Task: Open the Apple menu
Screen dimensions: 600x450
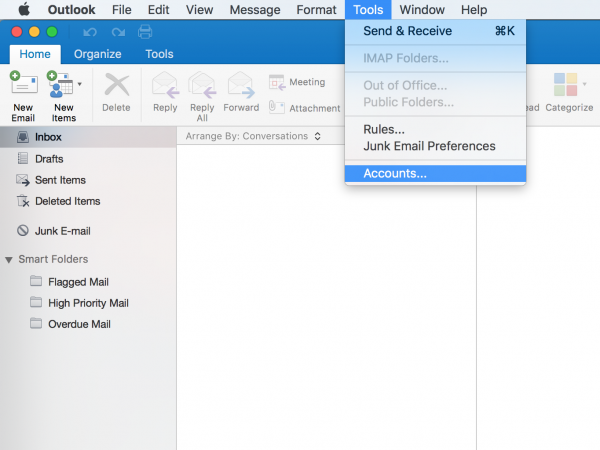Action: (24, 9)
